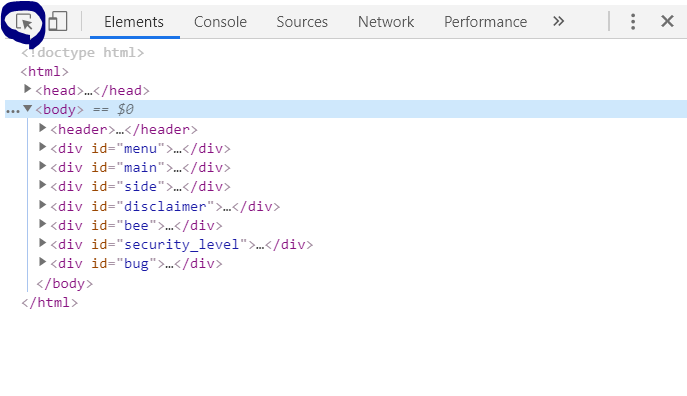Expand the div id bug node
687x396 pixels.
42,262
